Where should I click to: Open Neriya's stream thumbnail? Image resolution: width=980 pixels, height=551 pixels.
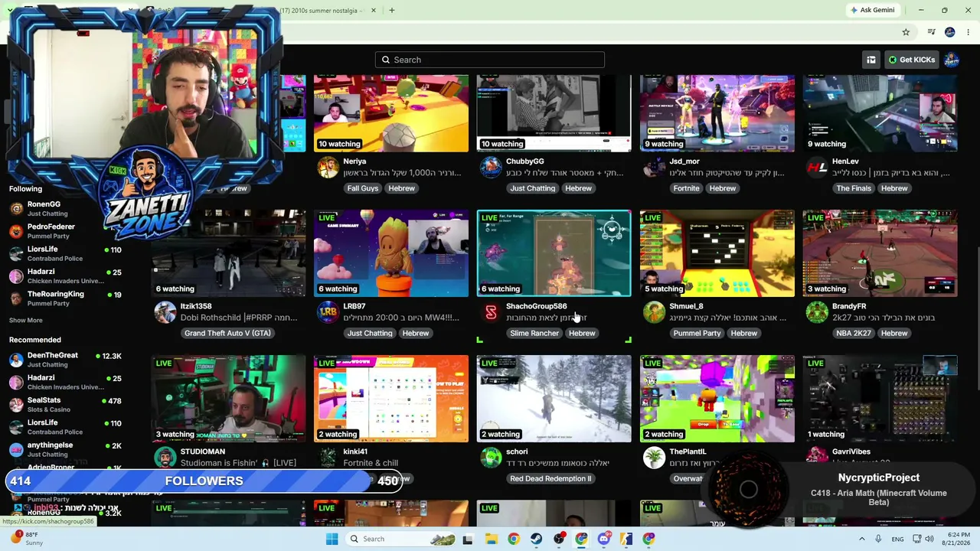[391, 113]
